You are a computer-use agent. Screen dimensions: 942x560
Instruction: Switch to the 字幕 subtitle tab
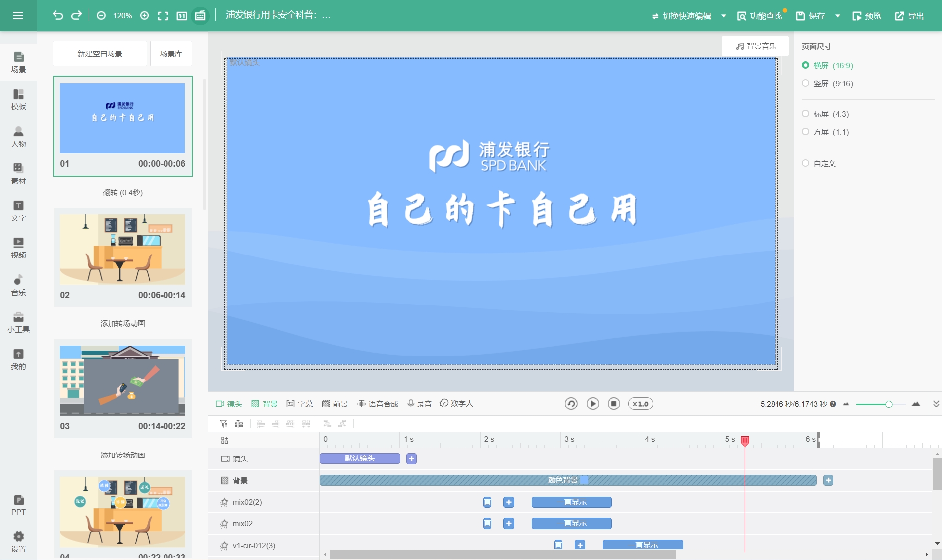(x=300, y=404)
